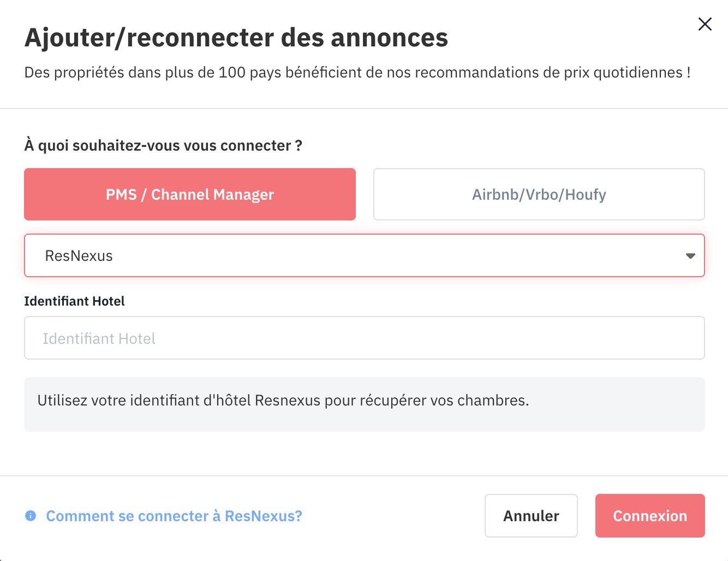The image size is (728, 561).
Task: Click the blue info circle icon
Action: coord(31,516)
